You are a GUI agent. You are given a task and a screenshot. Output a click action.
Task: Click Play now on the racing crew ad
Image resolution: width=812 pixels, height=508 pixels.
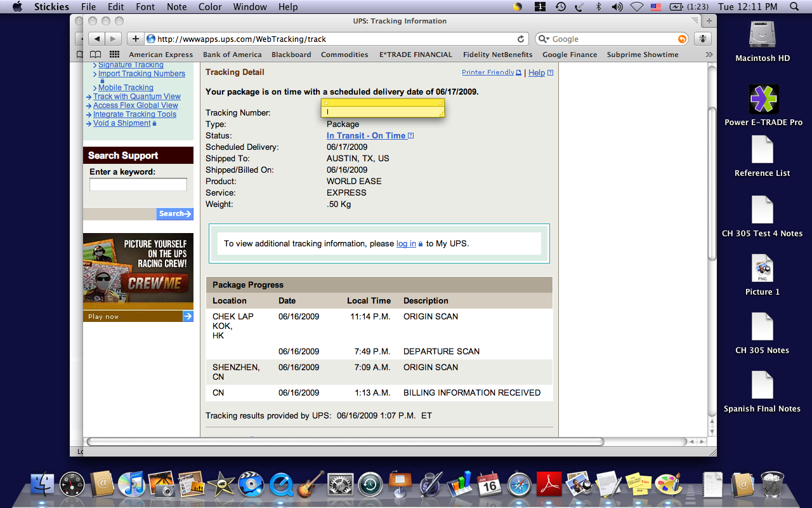pos(138,316)
